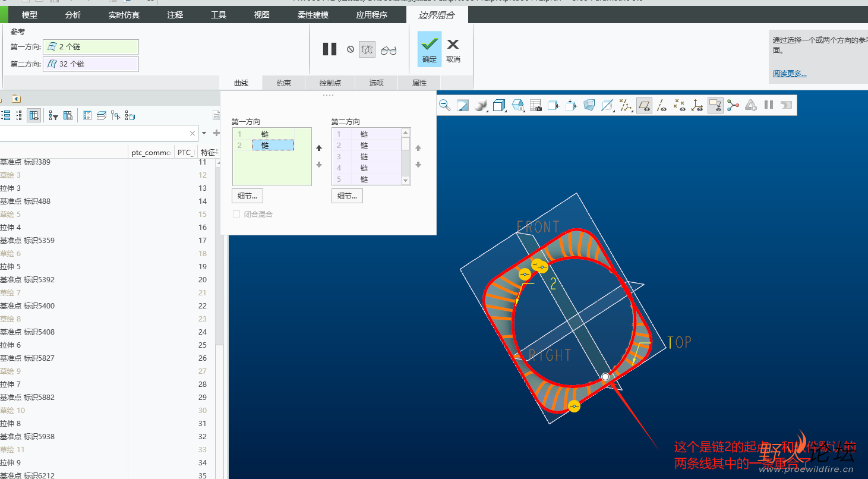
Task: Click the first direction chain collector field
Action: [x=91, y=47]
